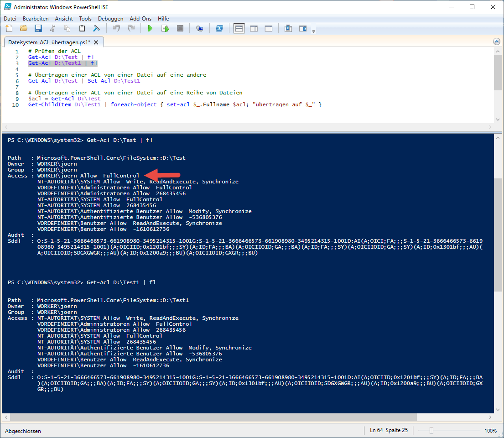
Task: Click the Stop Operation icon
Action: (x=180, y=28)
